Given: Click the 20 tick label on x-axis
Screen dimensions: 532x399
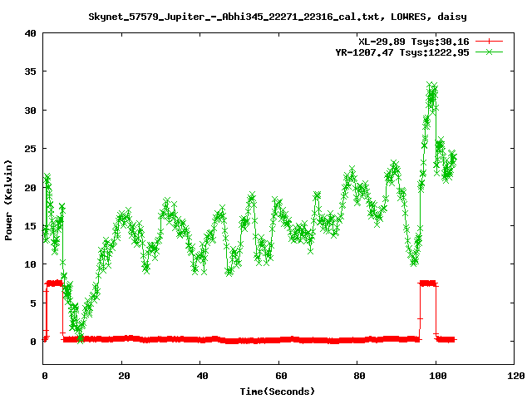Looking at the screenshot, I should 122,376.
